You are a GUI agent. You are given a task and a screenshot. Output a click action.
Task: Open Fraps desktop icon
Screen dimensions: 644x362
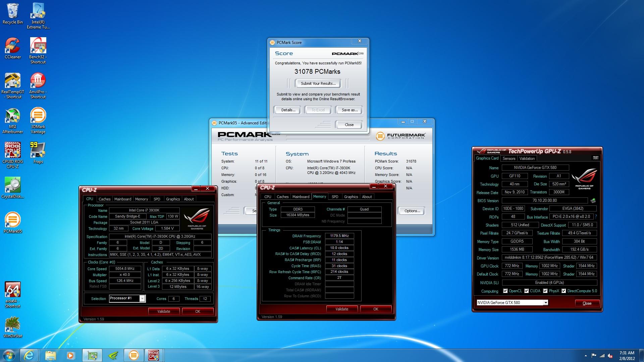38,153
